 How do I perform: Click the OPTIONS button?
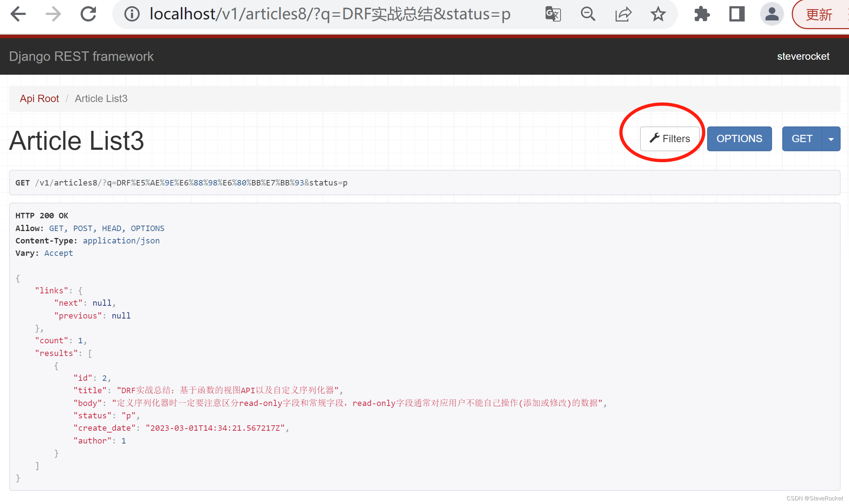tap(739, 138)
